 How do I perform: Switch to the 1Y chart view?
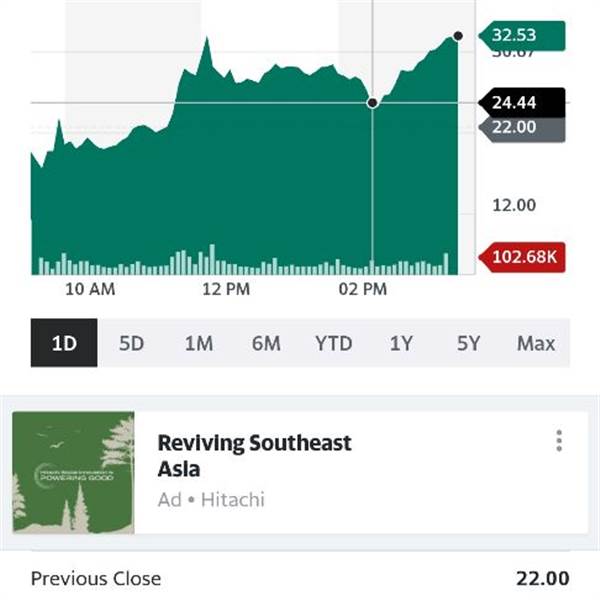click(401, 343)
